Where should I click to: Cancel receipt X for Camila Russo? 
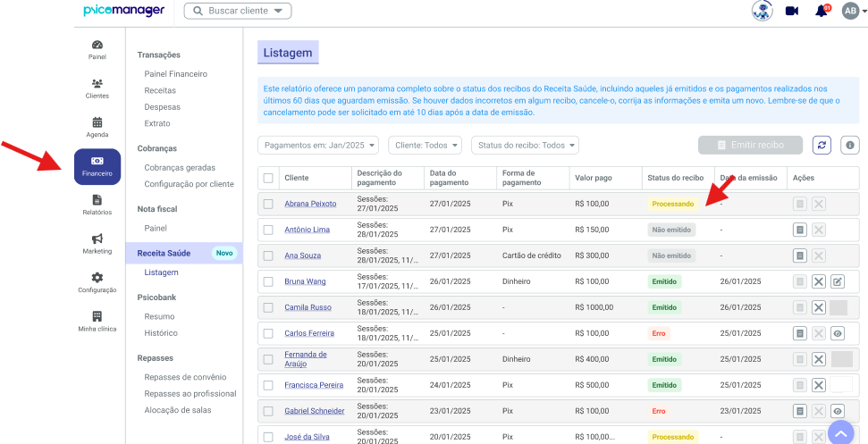(x=819, y=307)
